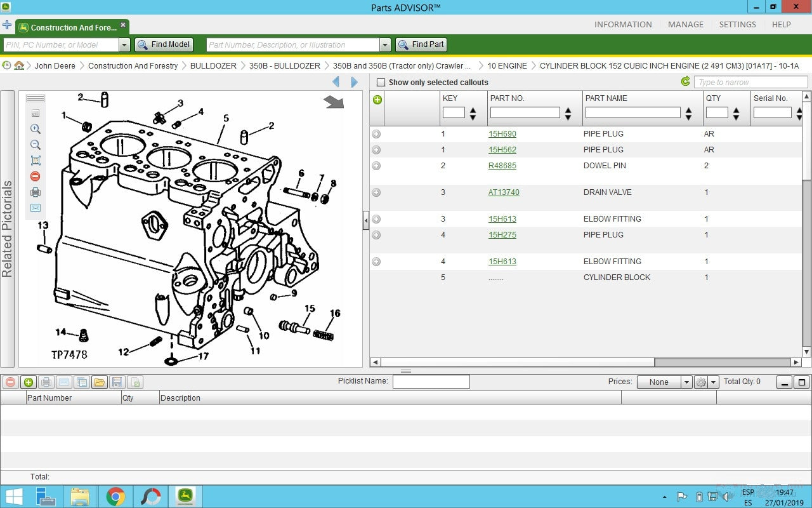This screenshot has height=508, width=812.
Task: Open the Prices dropdown showing None
Action: 664,382
